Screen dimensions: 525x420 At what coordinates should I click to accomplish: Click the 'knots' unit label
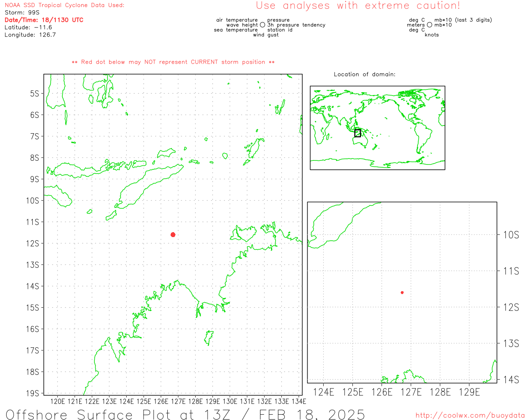point(432,35)
